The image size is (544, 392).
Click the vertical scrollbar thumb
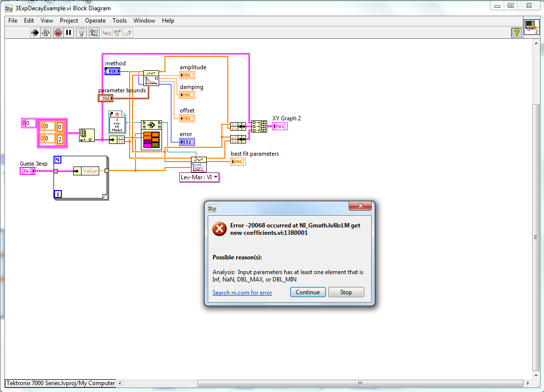(536, 237)
